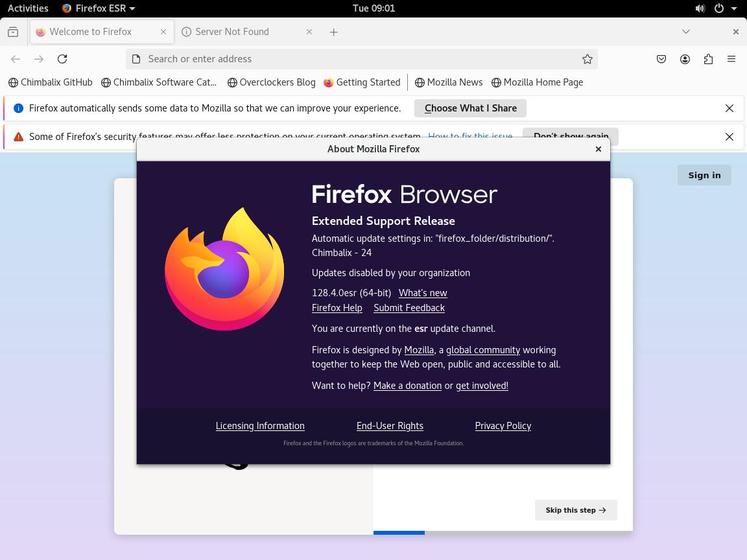Open Mozilla News bookmark
The image size is (747, 560).
coord(448,82)
